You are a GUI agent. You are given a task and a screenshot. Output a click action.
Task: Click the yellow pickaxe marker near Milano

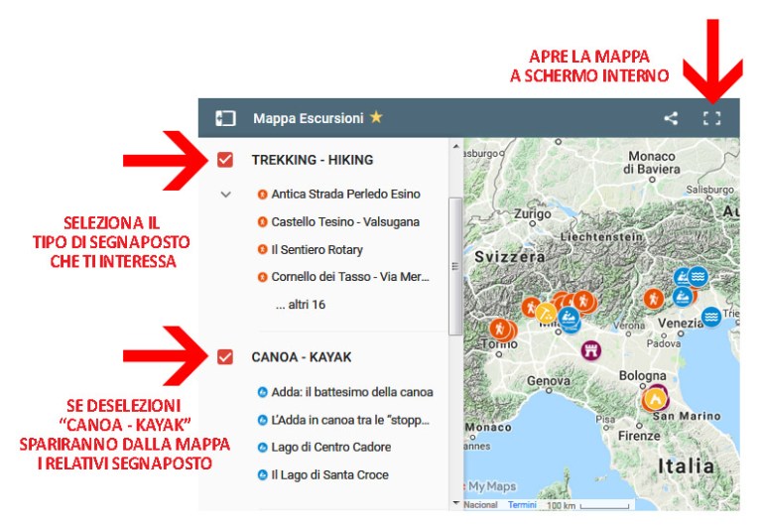(546, 313)
